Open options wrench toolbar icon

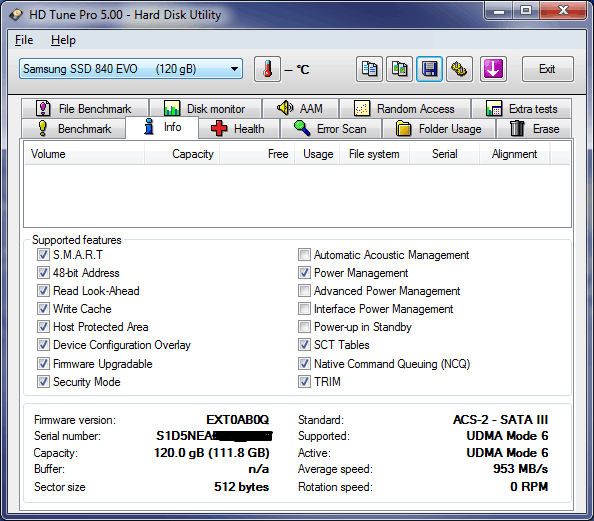(x=459, y=69)
